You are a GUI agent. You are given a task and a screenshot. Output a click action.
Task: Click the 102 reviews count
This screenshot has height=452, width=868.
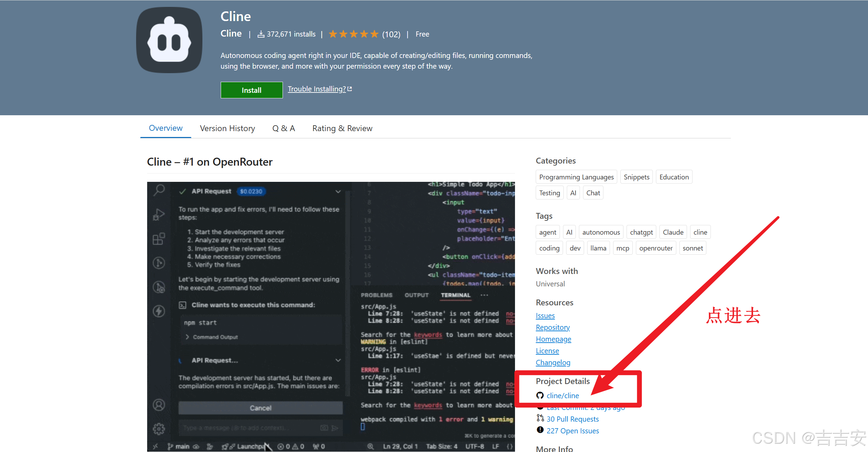coord(391,34)
